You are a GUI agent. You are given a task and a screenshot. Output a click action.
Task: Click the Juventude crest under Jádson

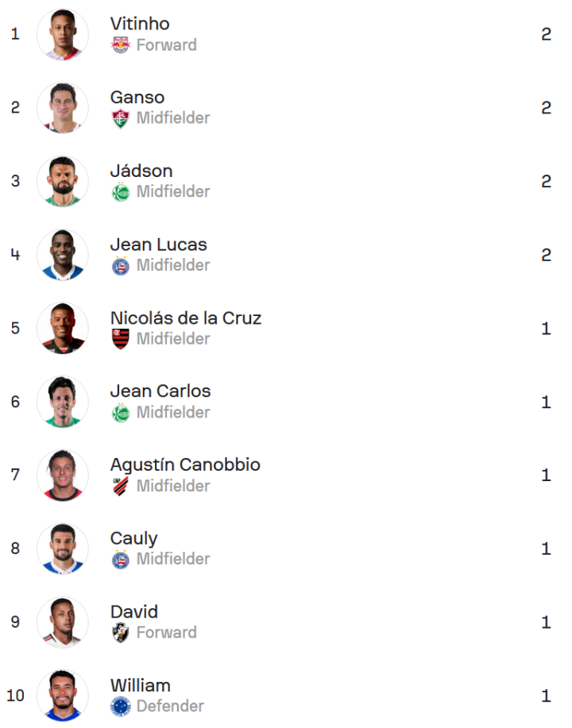(120, 192)
